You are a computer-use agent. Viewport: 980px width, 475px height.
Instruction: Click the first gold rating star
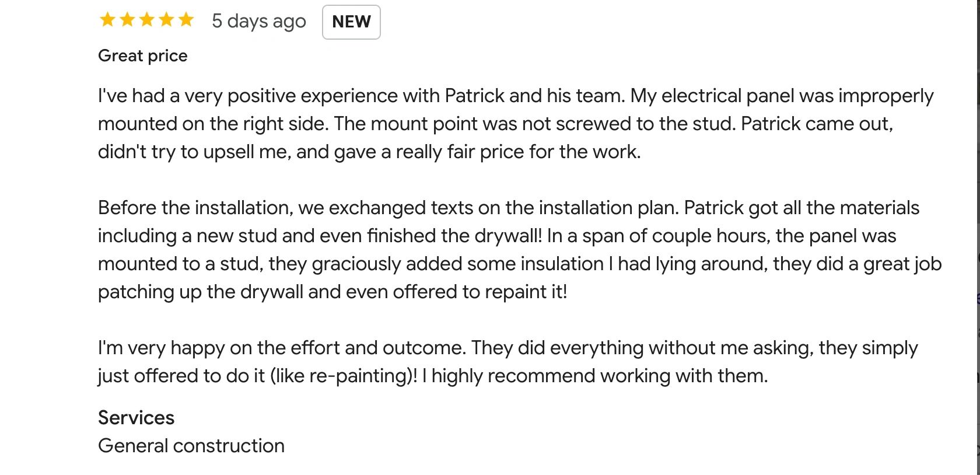click(x=107, y=20)
